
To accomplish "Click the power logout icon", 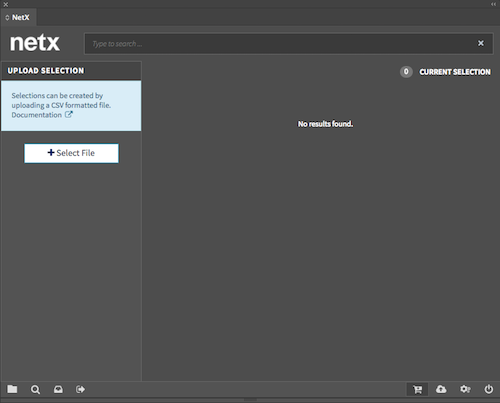I will 489,389.
